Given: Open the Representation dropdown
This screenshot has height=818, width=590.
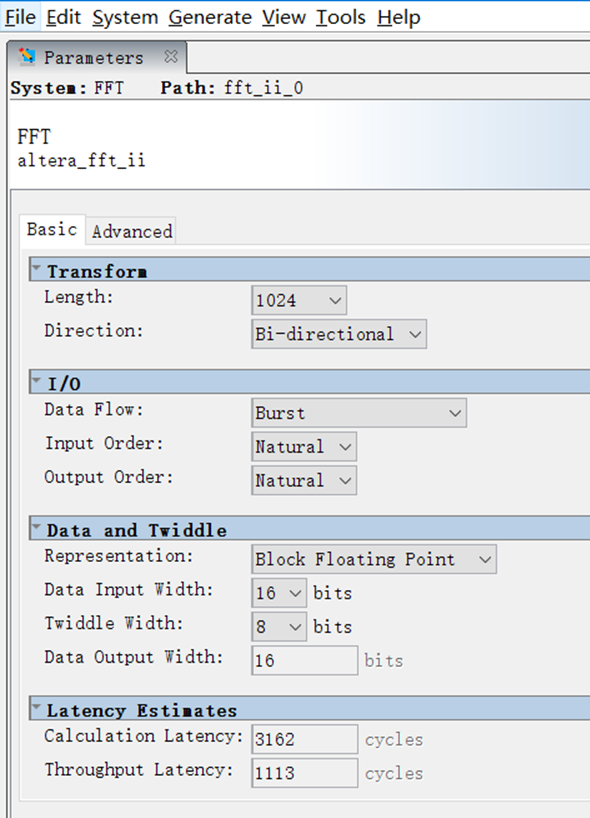Looking at the screenshot, I should click(374, 559).
